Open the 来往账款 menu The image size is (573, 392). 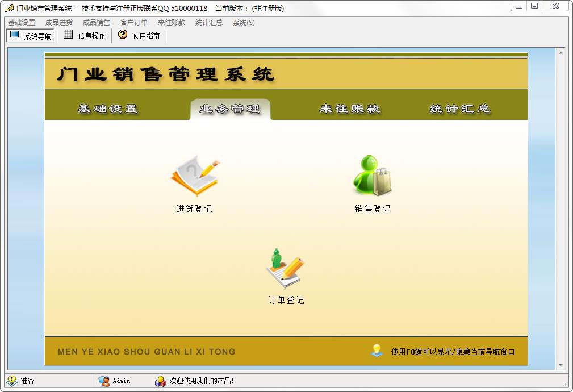172,23
